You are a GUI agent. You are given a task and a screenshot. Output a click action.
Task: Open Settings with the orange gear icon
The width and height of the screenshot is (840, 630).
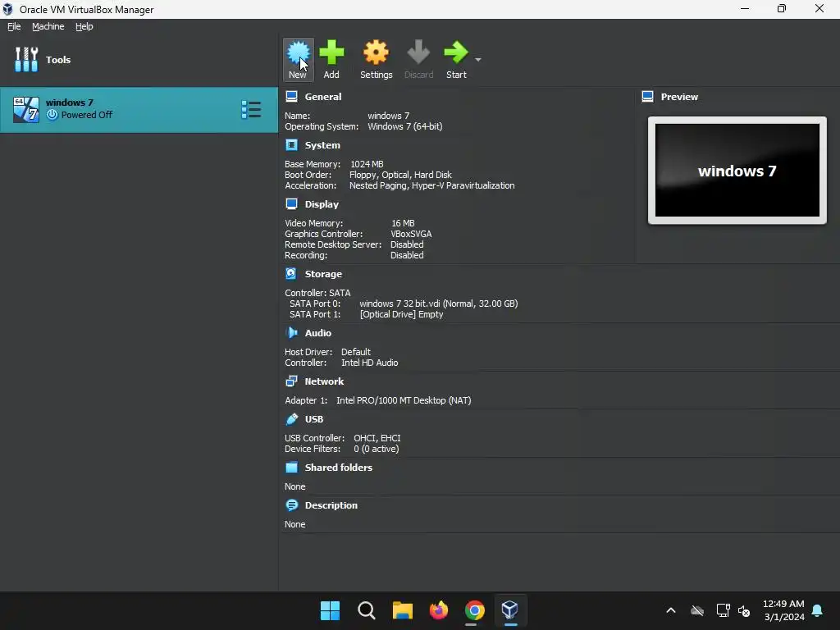point(376,52)
